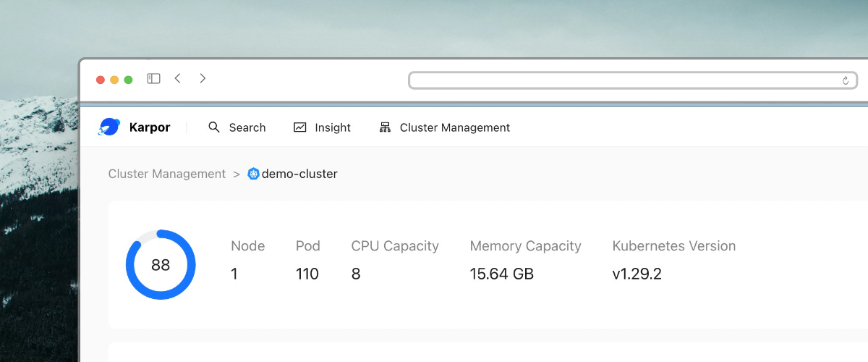Click the green maximize window button
868x362 pixels.
(x=128, y=80)
